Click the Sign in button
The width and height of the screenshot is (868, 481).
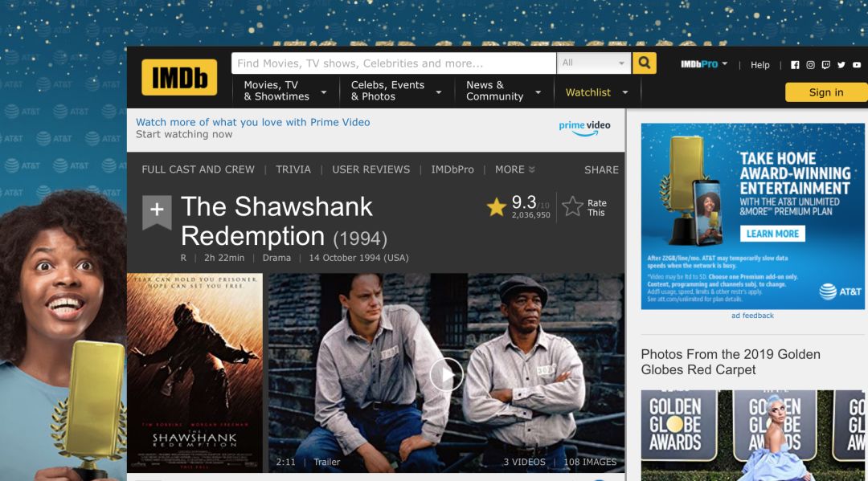826,92
